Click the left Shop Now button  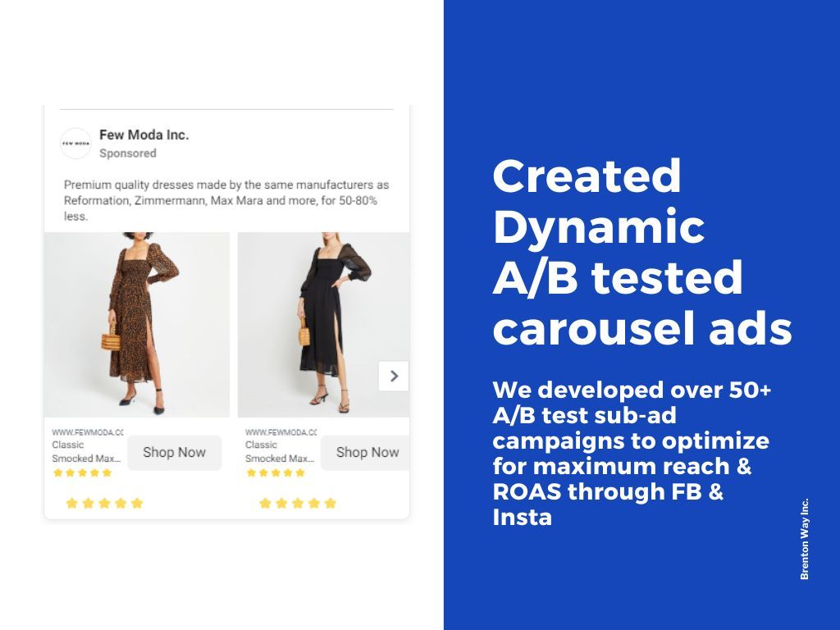174,452
